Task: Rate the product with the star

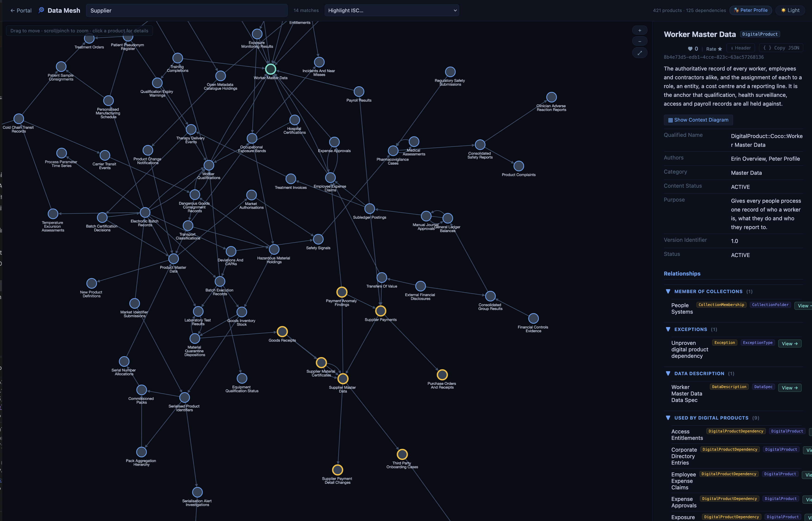Action: pos(714,49)
